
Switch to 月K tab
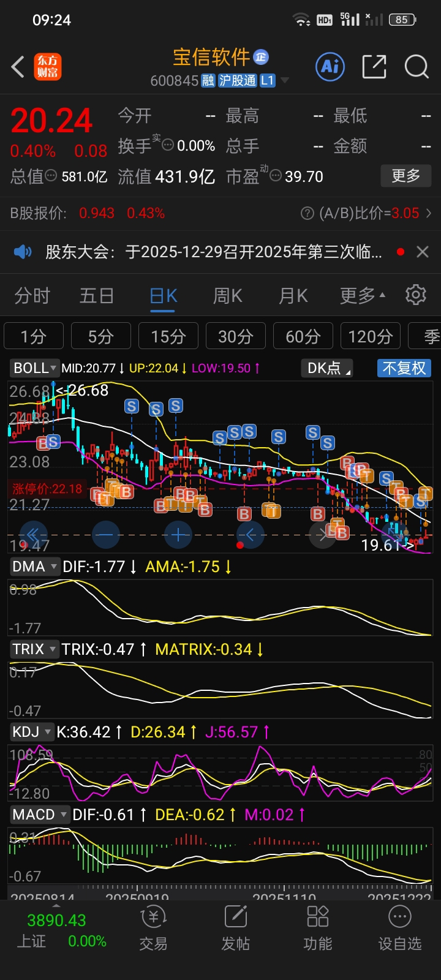coord(293,296)
